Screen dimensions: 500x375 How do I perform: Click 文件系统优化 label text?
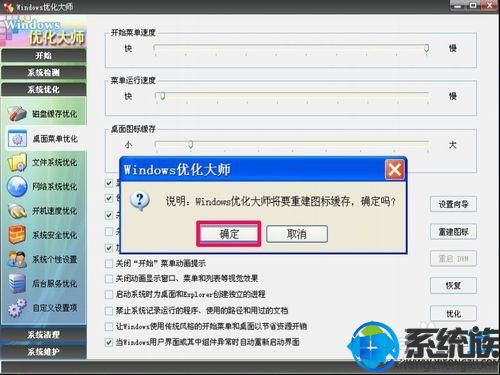coord(55,162)
